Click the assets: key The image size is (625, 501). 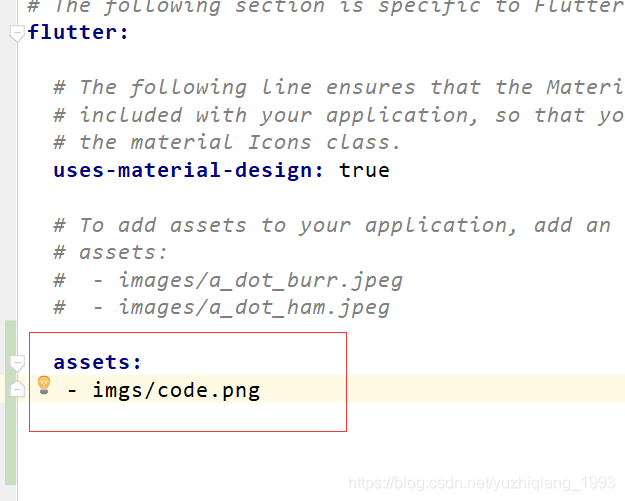tap(98, 362)
